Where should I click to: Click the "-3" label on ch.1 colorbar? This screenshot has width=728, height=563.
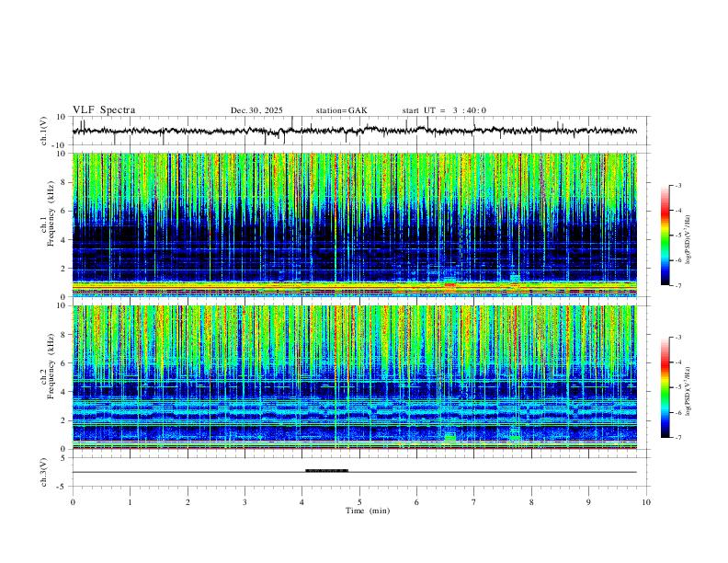[678, 185]
